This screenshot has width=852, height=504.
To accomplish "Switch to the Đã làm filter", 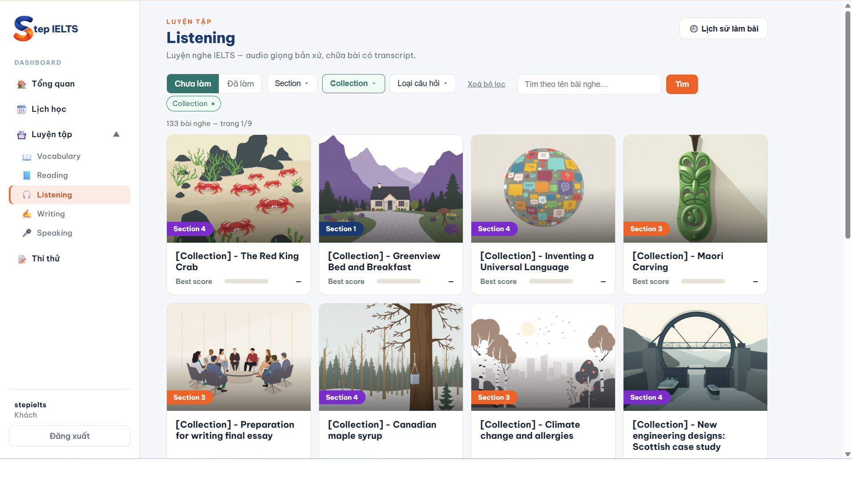I will point(241,84).
